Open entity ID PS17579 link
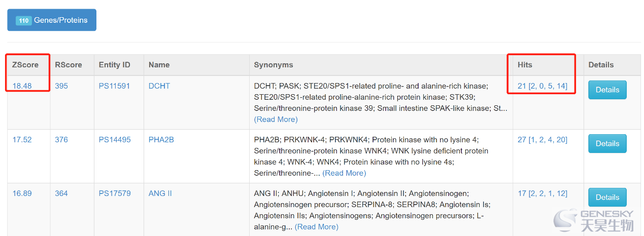Image resolution: width=644 pixels, height=236 pixels. coord(115,193)
